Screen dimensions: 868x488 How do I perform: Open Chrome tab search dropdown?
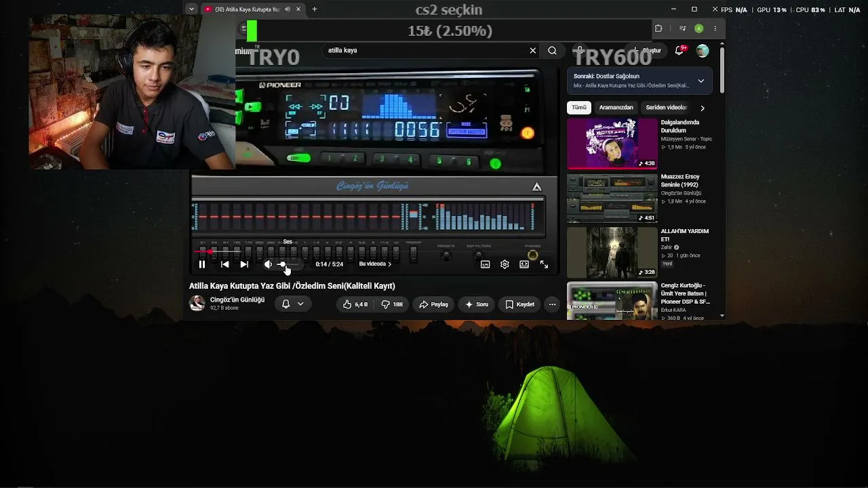tap(191, 9)
